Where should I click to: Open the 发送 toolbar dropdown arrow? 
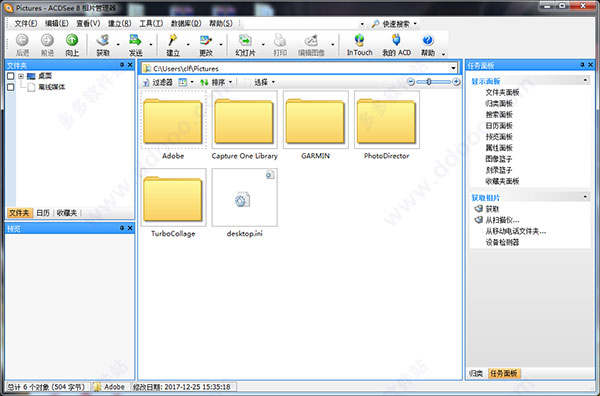[151, 44]
